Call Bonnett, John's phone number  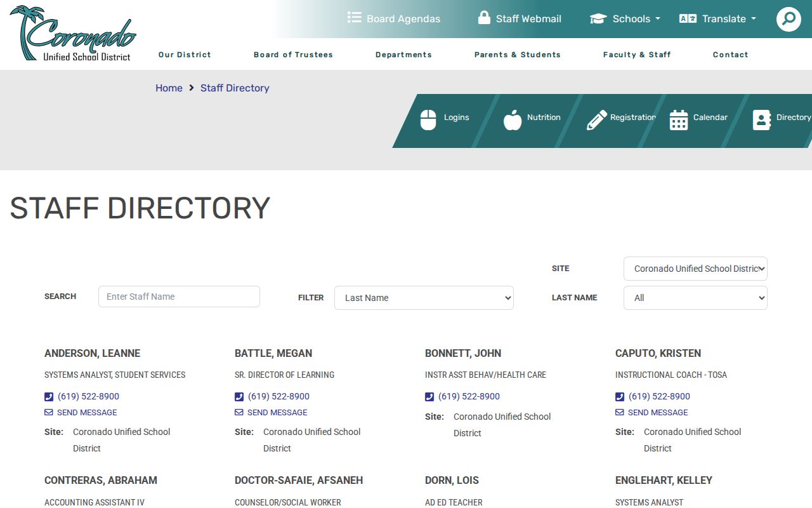tap(469, 396)
